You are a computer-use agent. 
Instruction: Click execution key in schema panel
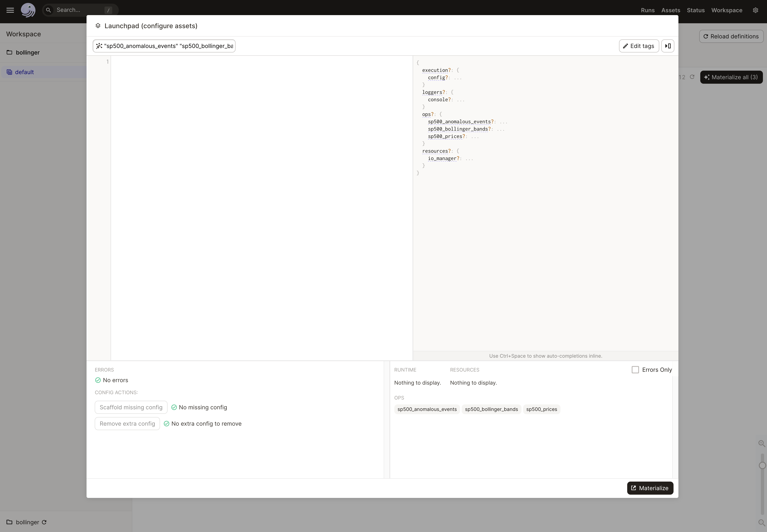coord(435,70)
